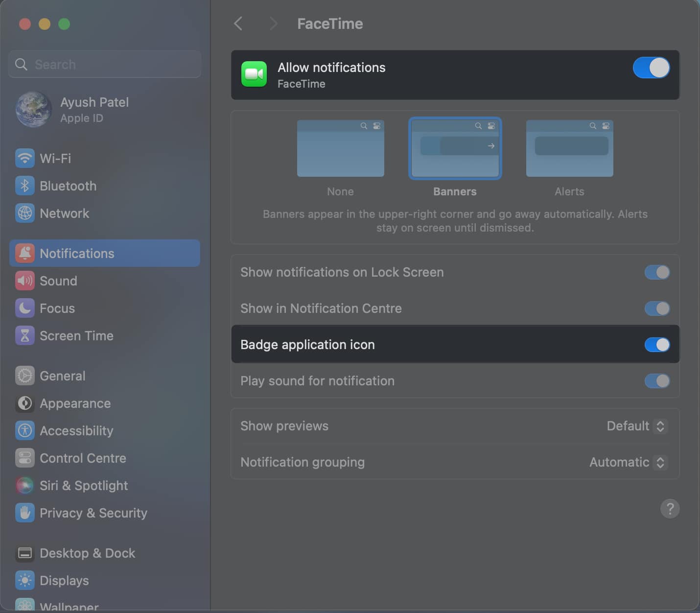Click the Accessibility icon
The height and width of the screenshot is (613, 700).
tap(25, 430)
